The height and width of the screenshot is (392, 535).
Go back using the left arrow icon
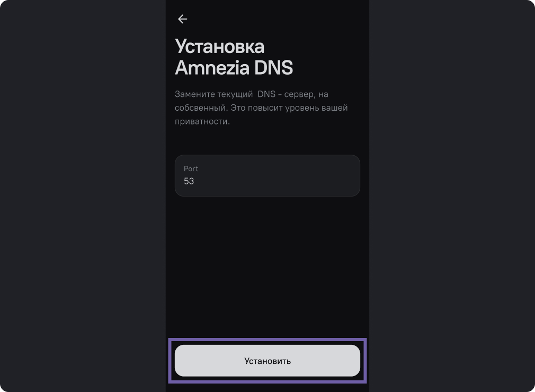pyautogui.click(x=183, y=19)
